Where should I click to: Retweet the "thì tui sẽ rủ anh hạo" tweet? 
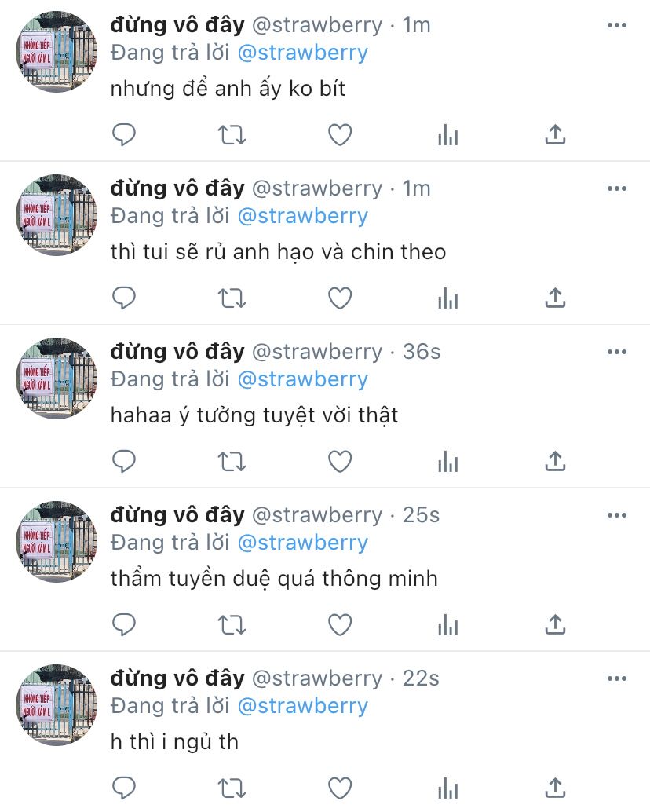click(232, 298)
